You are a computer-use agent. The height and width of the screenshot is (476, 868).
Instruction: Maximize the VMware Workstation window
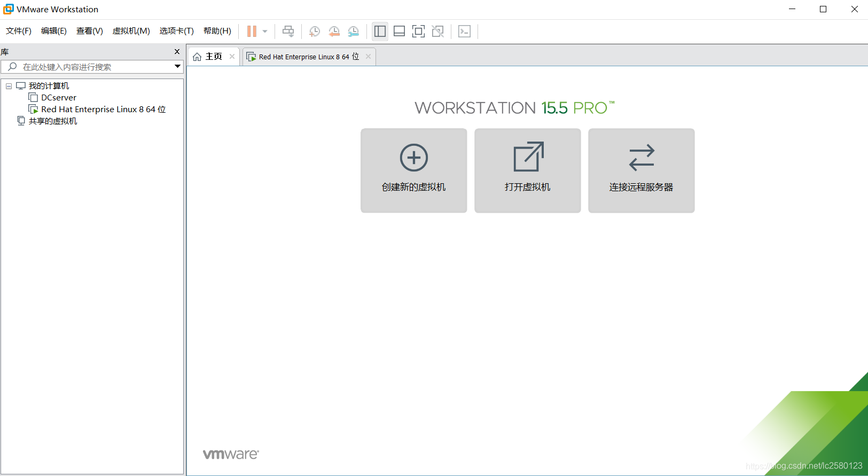[x=823, y=9]
